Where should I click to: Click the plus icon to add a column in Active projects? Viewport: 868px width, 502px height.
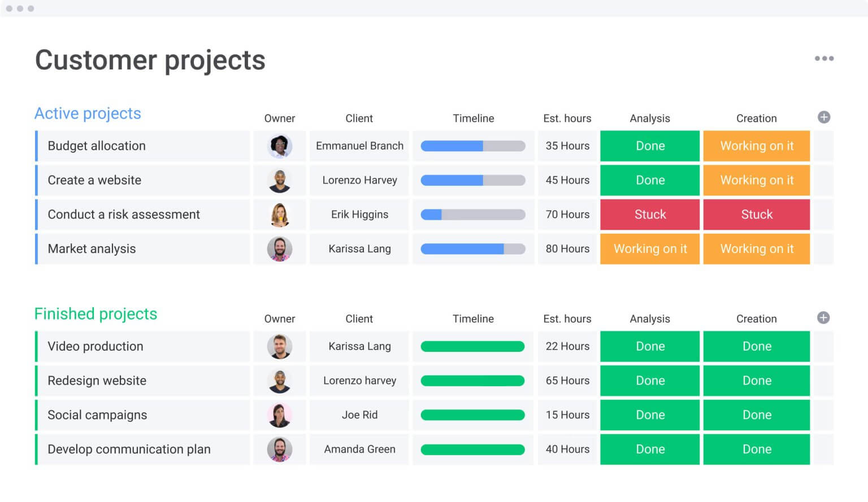click(824, 117)
